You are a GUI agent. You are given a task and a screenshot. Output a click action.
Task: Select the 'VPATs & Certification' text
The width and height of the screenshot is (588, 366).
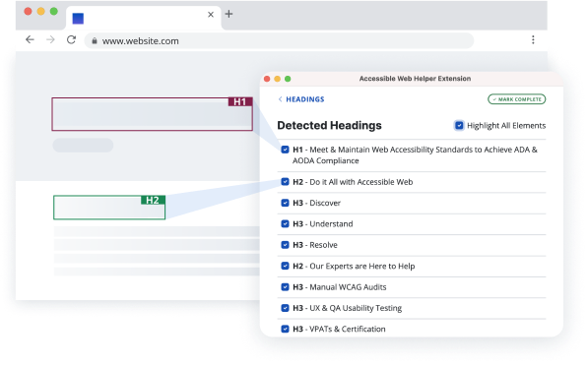tap(348, 329)
